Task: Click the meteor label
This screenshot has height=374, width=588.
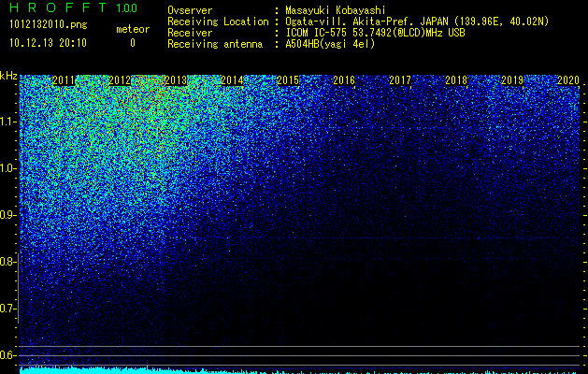Action: click(x=133, y=29)
